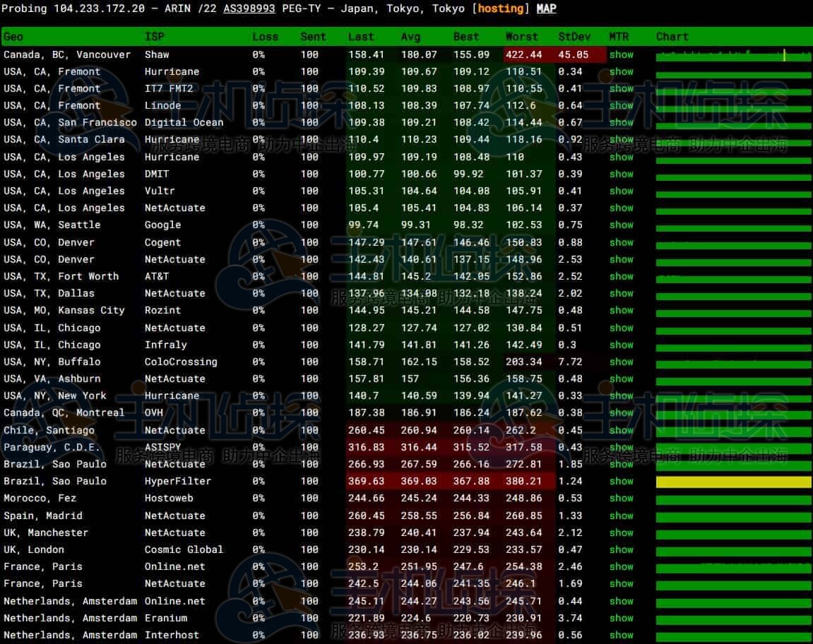Show MTR for Amsterdam Eranium row
813x644 pixels.
[x=621, y=619]
